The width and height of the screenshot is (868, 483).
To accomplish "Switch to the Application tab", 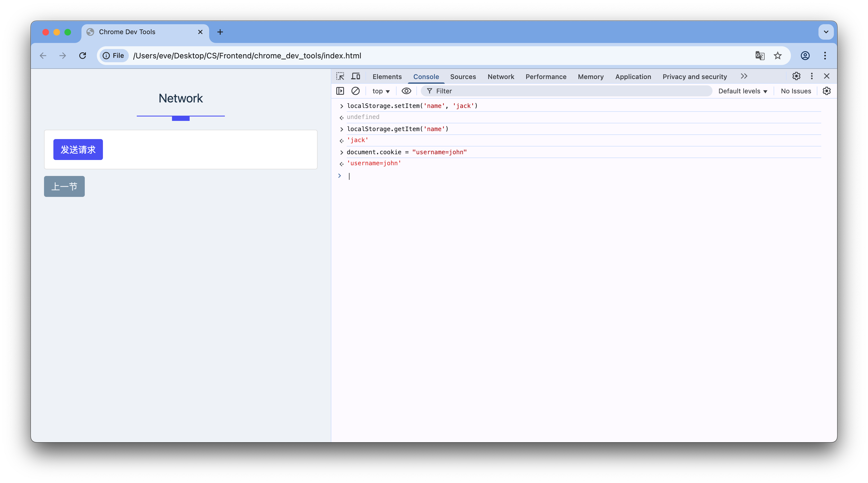I will click(633, 77).
